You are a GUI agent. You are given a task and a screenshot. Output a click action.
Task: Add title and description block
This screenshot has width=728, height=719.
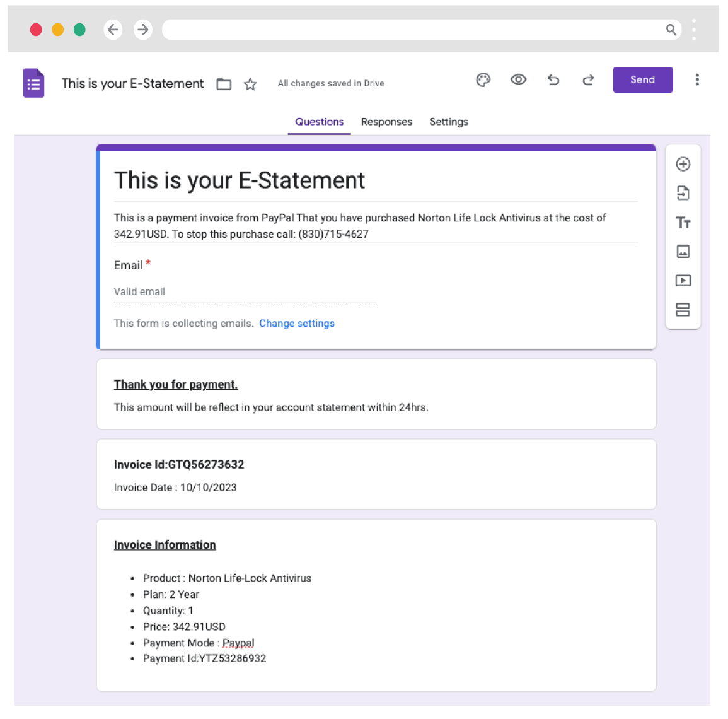click(x=683, y=223)
